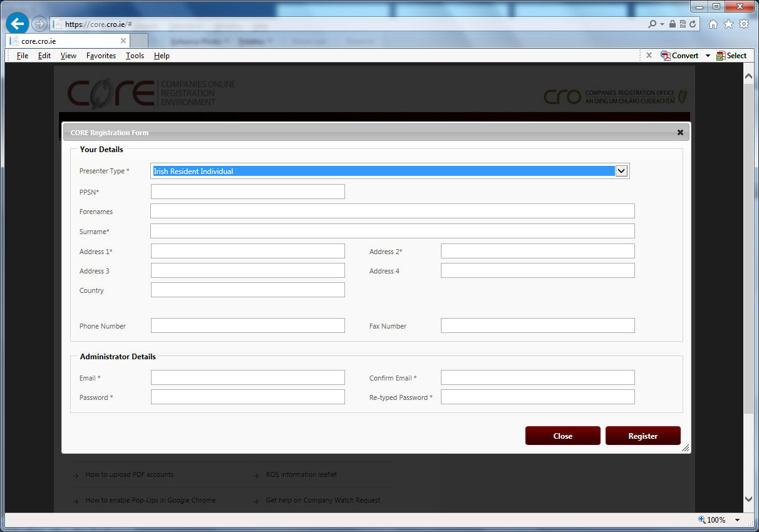Click the Forenames input field
The height and width of the screenshot is (532, 759).
point(393,211)
